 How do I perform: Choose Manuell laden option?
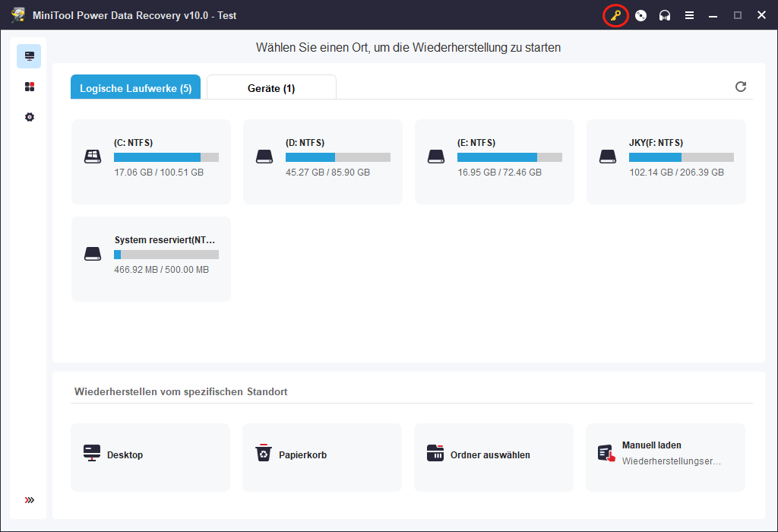666,457
